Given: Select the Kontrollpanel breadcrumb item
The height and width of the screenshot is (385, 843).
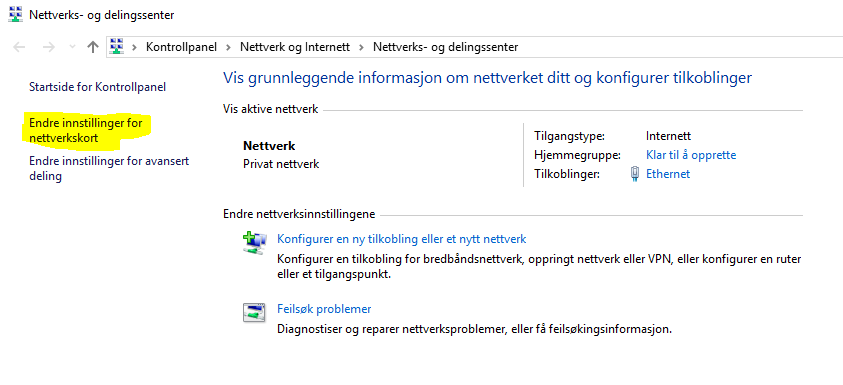Looking at the screenshot, I should point(181,47).
